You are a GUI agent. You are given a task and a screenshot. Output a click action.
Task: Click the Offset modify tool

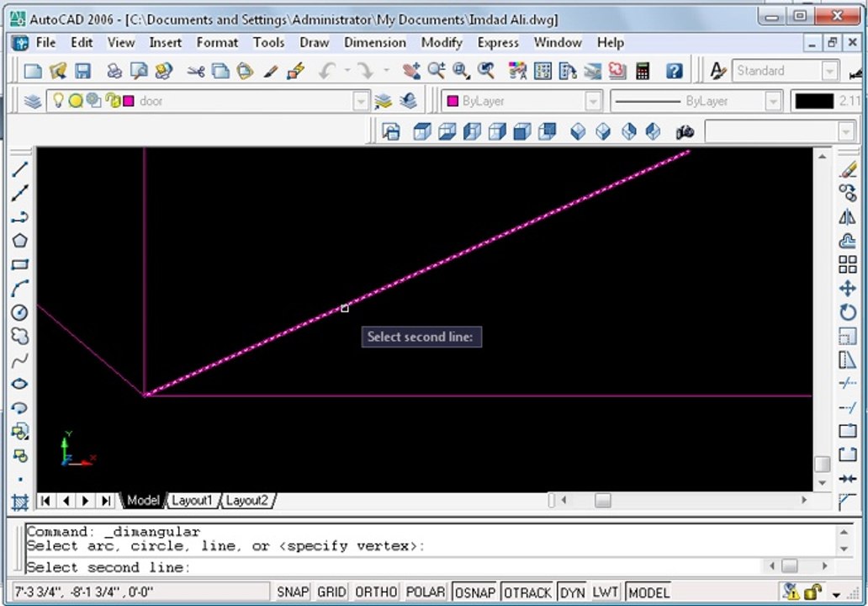pyautogui.click(x=848, y=241)
